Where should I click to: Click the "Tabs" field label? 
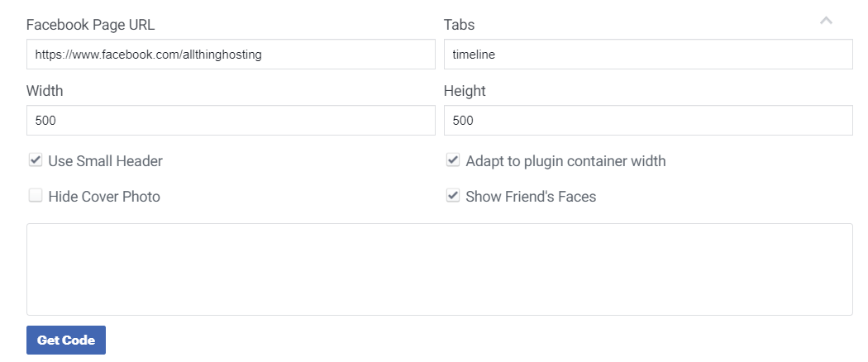tap(459, 25)
